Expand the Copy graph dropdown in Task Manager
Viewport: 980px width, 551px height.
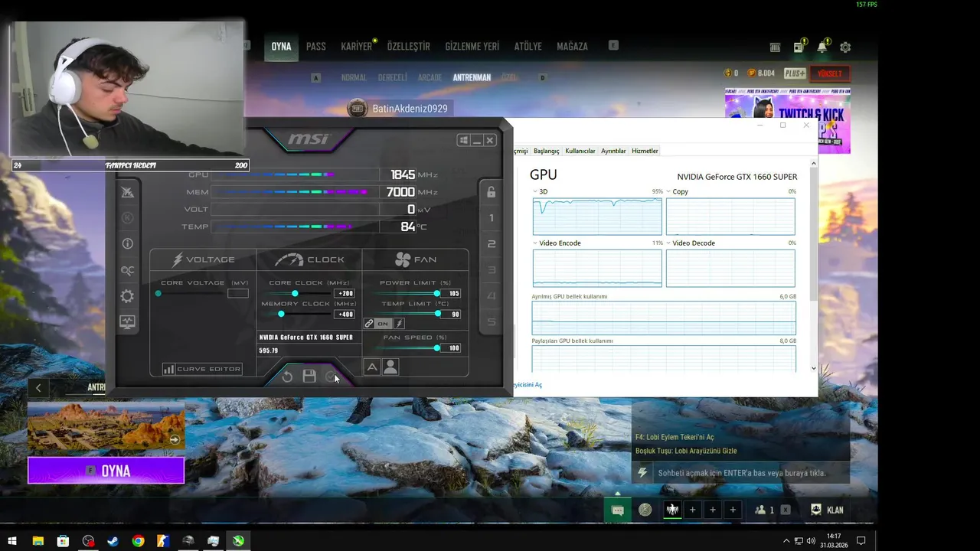(x=668, y=192)
